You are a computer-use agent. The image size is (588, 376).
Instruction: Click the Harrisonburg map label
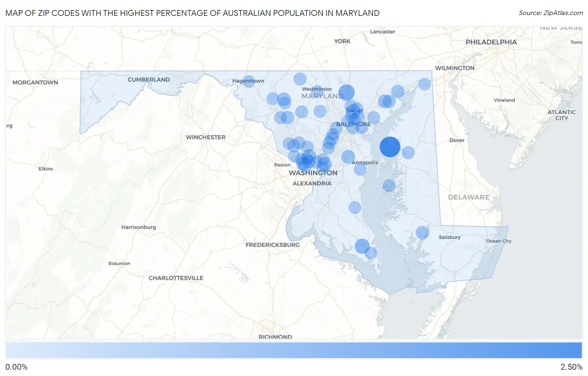coord(138,227)
